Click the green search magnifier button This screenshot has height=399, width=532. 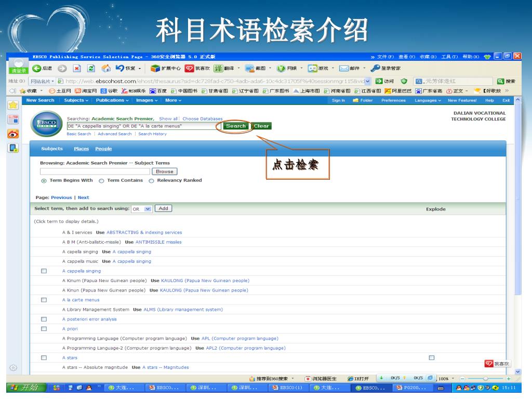point(500,81)
